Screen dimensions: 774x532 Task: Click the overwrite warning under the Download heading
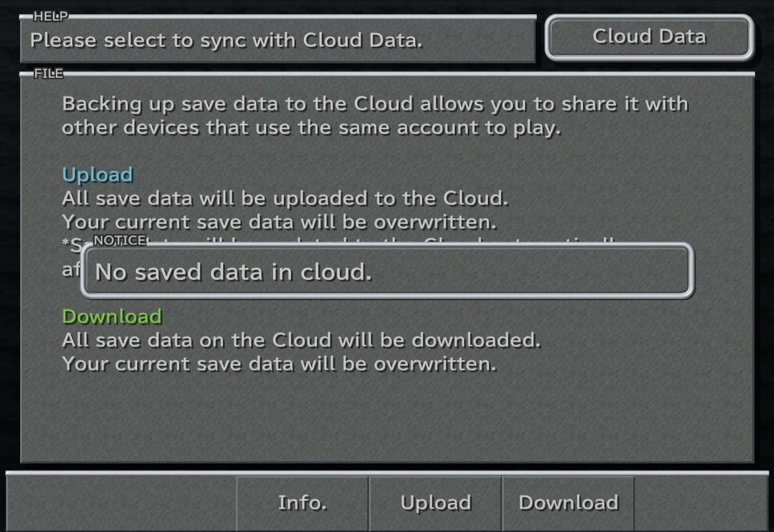click(x=279, y=364)
